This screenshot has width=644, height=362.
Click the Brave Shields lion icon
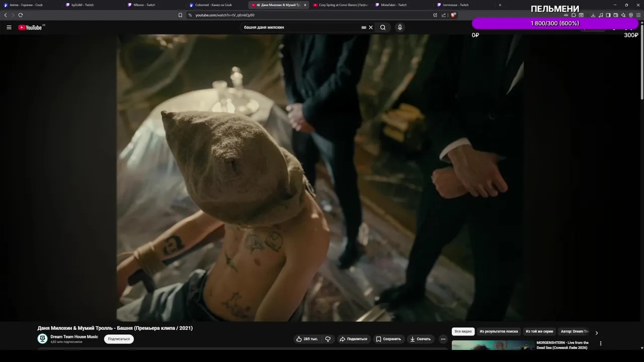tap(453, 15)
